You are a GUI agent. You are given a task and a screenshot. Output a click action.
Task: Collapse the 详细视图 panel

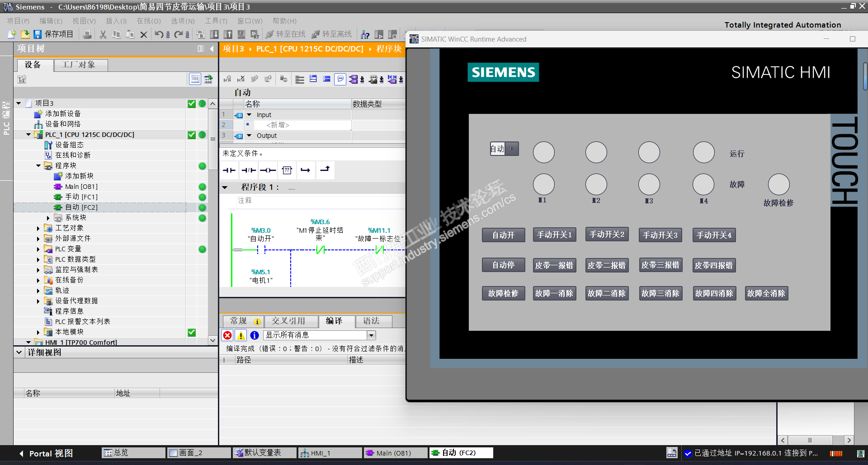coord(19,352)
